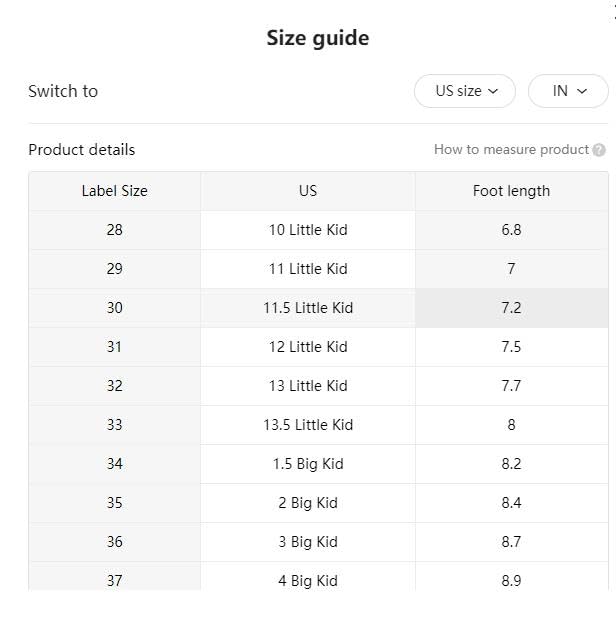Viewport: 616px width, 619px height.
Task: Select label size 35 cell
Action: pyautogui.click(x=114, y=503)
